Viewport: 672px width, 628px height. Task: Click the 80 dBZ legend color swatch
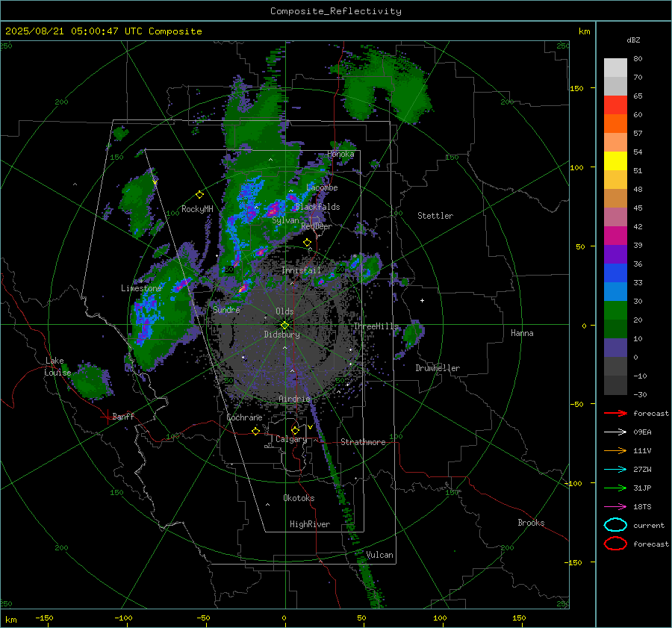(x=615, y=67)
